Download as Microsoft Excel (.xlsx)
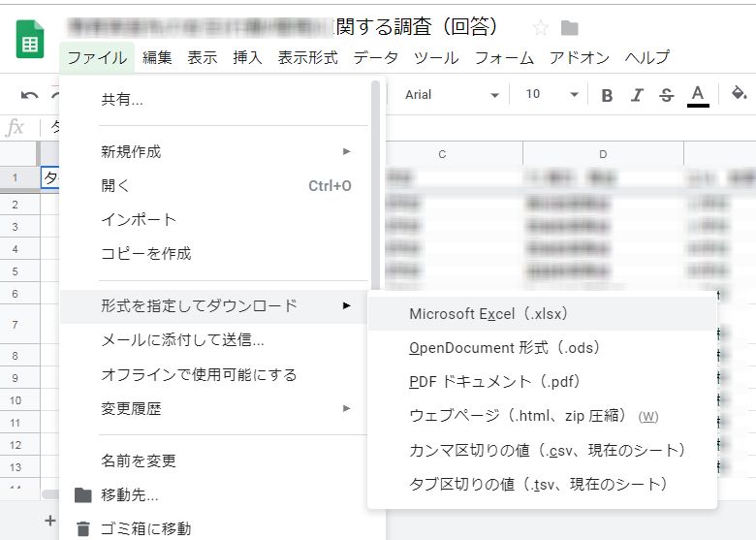Image resolution: width=756 pixels, height=540 pixels. coord(542,314)
